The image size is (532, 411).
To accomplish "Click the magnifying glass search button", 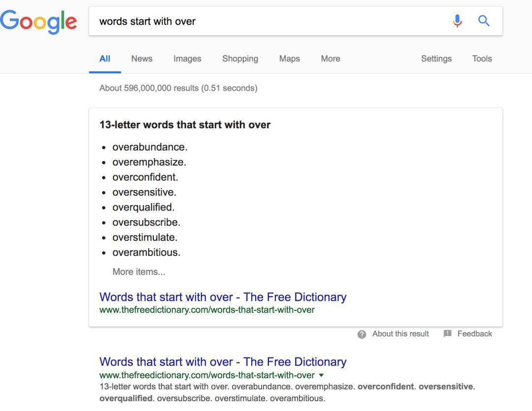I will tap(484, 21).
